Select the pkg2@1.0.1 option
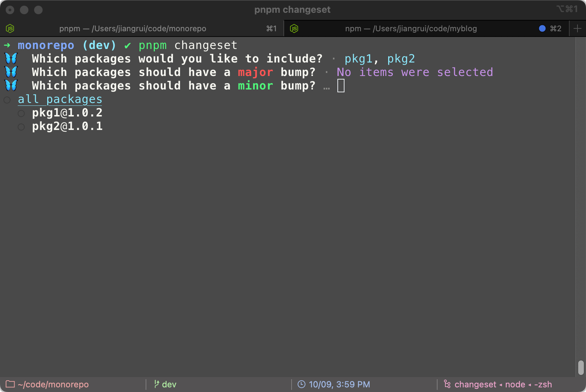 click(21, 127)
